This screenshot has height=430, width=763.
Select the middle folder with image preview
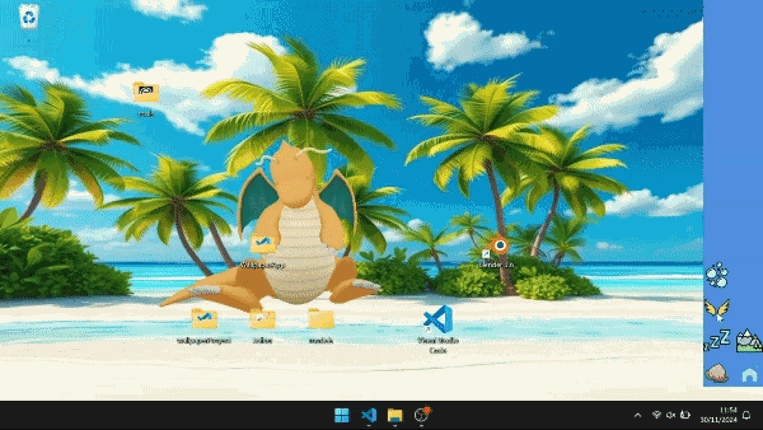[x=263, y=319]
